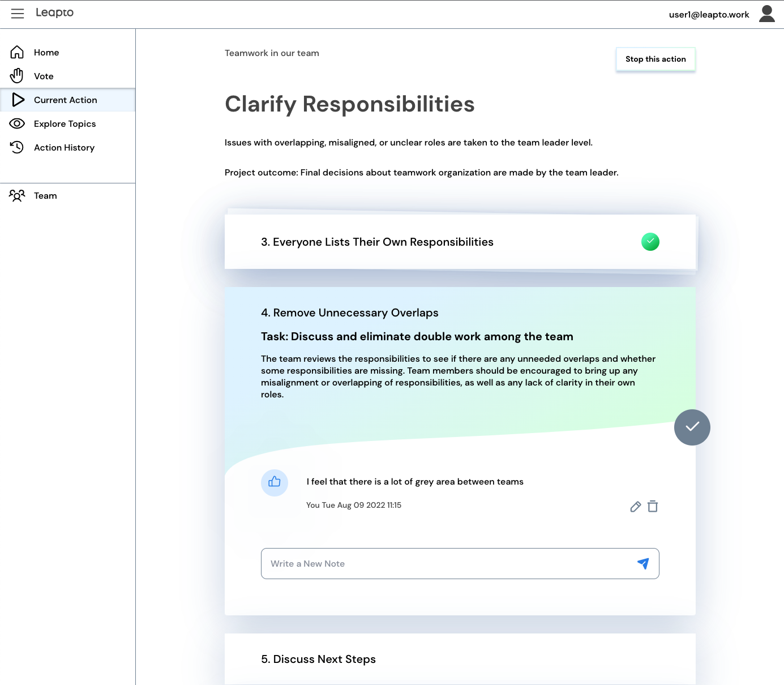Mark step 4 complete with round checkmark
The height and width of the screenshot is (685, 784).
(x=692, y=427)
